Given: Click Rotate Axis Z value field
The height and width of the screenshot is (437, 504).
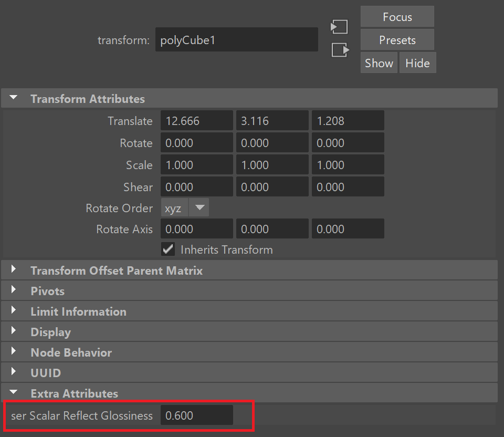Looking at the screenshot, I should [348, 229].
